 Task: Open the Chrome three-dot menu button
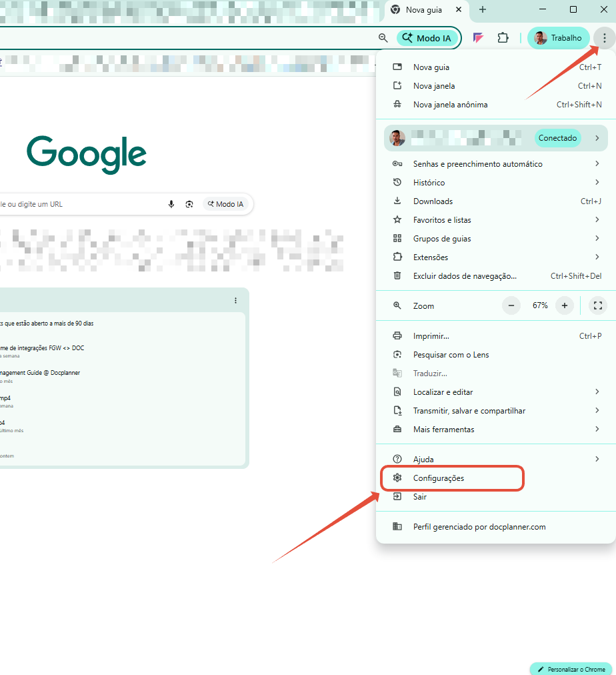[x=605, y=38]
